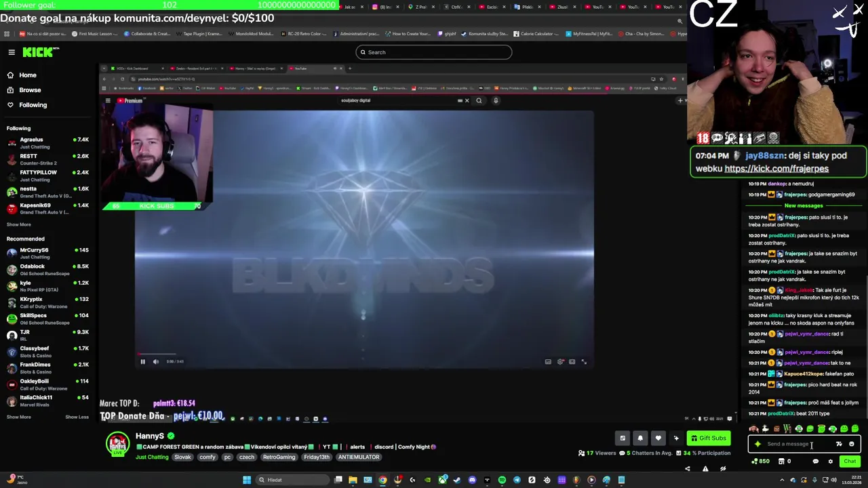Image resolution: width=868 pixels, height=488 pixels.
Task: Open the RESTT channel in Following
Action: point(47,159)
